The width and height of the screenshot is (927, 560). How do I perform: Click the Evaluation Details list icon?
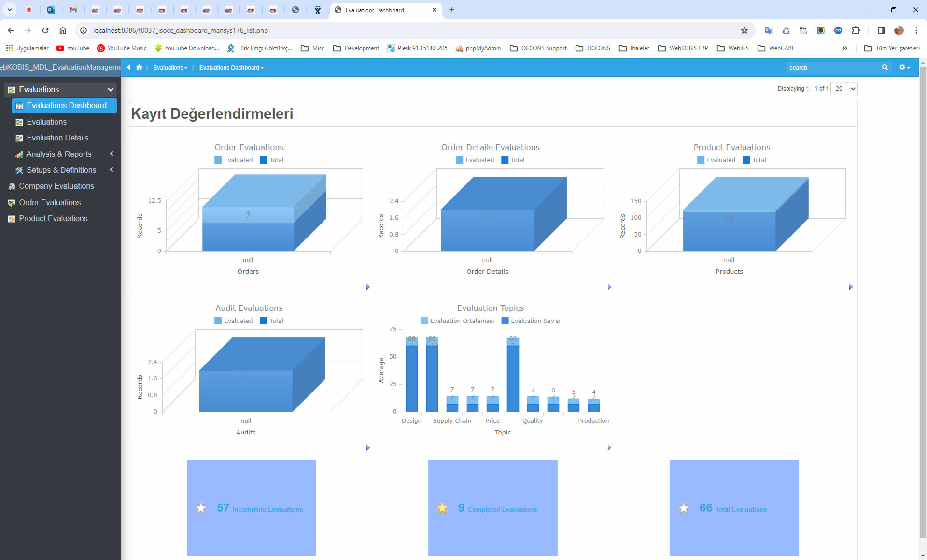pos(19,138)
